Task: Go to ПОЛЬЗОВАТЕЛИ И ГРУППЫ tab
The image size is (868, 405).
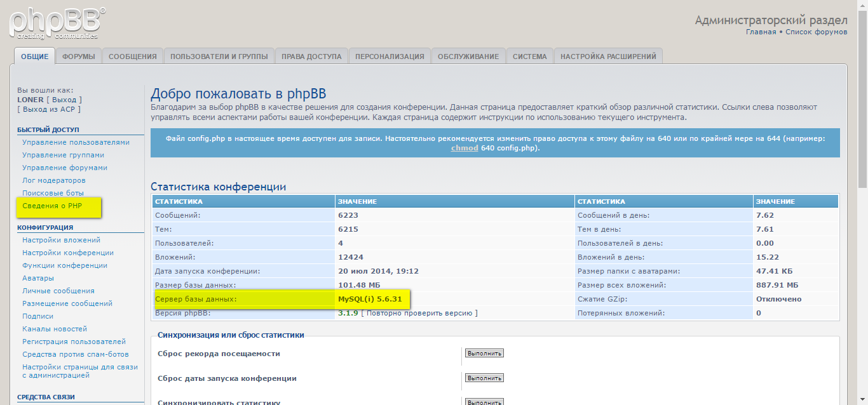Action: (219, 56)
